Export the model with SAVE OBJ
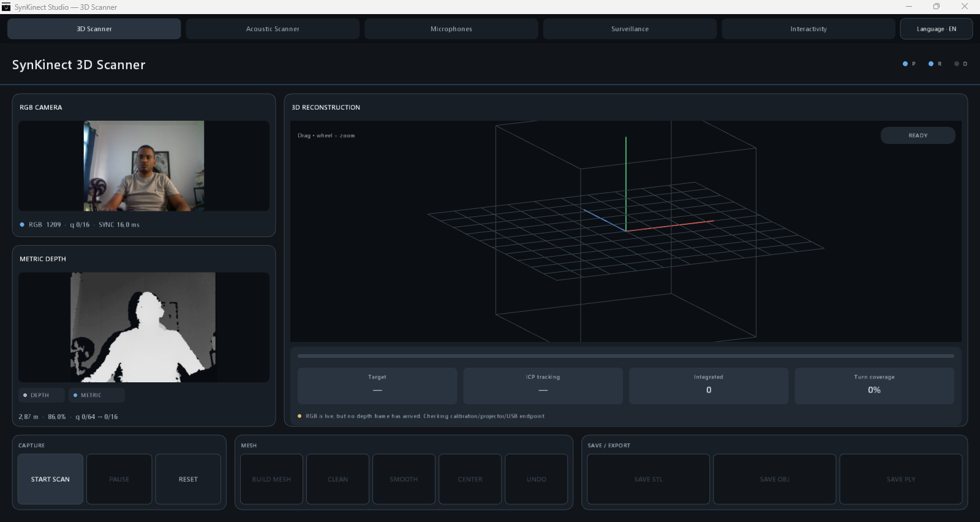This screenshot has height=522, width=980. click(x=775, y=479)
